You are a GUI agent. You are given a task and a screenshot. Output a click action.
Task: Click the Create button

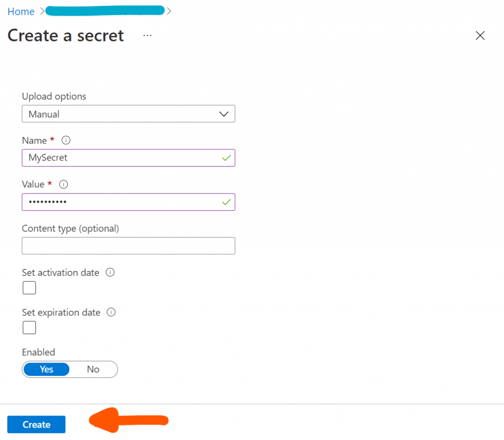(36, 424)
